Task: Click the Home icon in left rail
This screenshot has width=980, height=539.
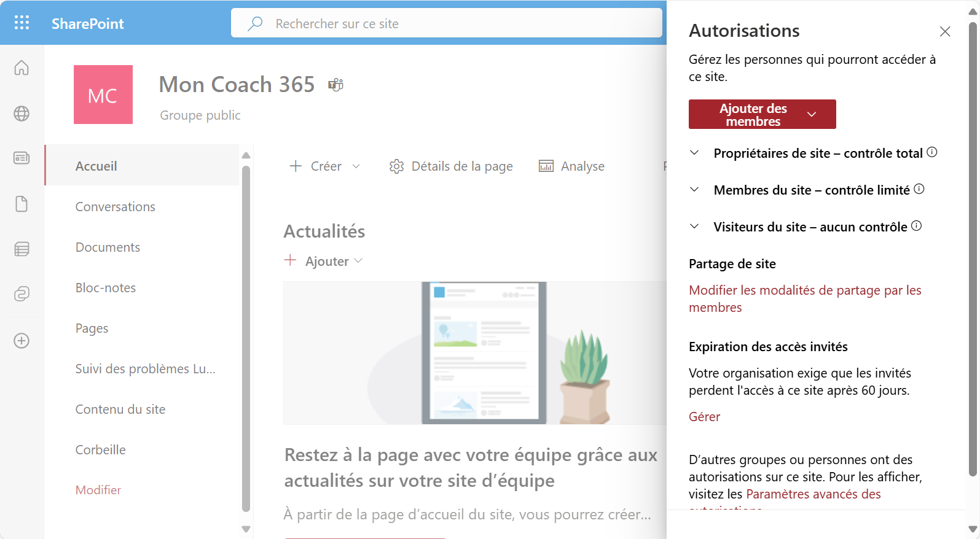Action: click(22, 68)
